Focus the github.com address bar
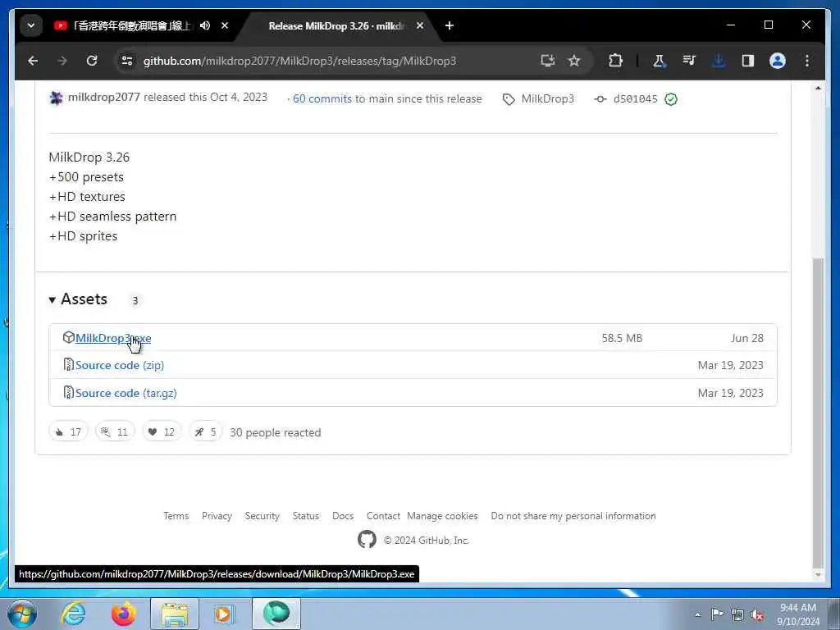Screen dimensions: 840x630 pyautogui.click(x=300, y=61)
